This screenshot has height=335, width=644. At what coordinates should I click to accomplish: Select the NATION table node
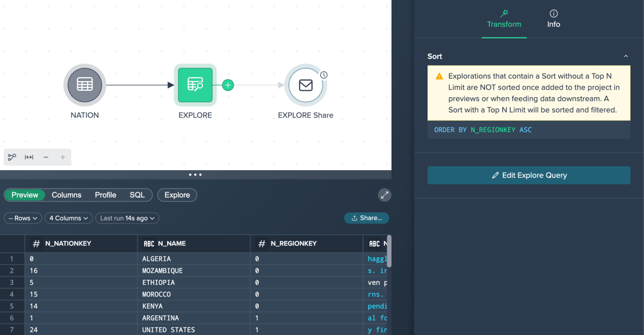85,85
